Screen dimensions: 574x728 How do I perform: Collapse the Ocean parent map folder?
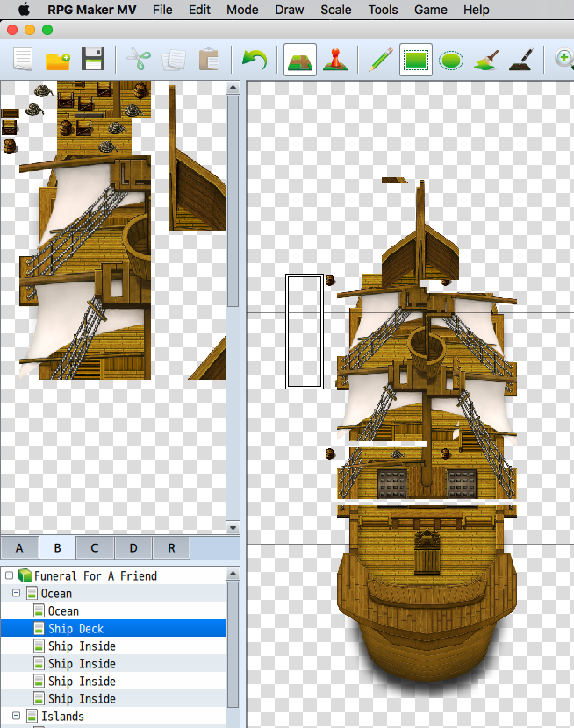coord(17,593)
